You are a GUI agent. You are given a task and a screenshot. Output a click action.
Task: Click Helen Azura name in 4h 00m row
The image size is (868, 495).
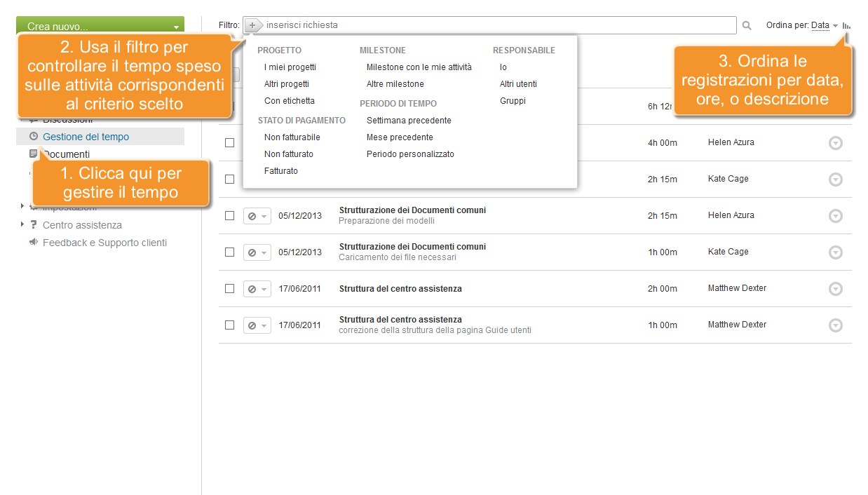731,142
